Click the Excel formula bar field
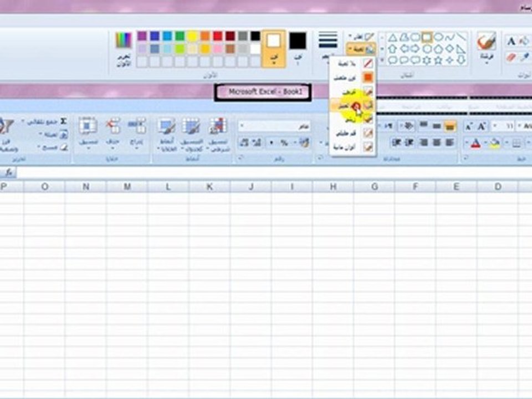This screenshot has width=532, height=399. point(274,173)
